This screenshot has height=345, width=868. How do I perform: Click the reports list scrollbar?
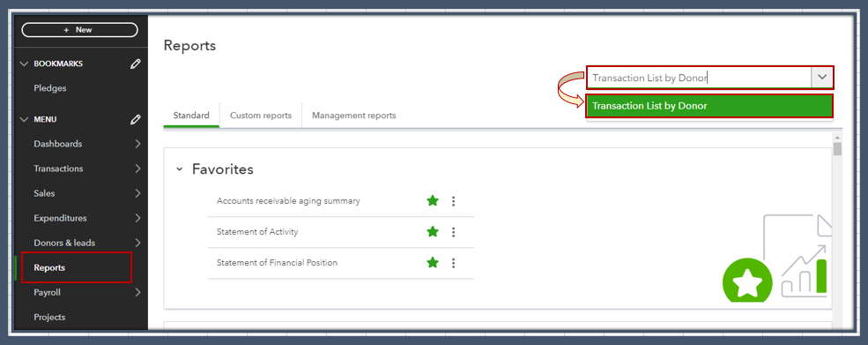point(837,150)
